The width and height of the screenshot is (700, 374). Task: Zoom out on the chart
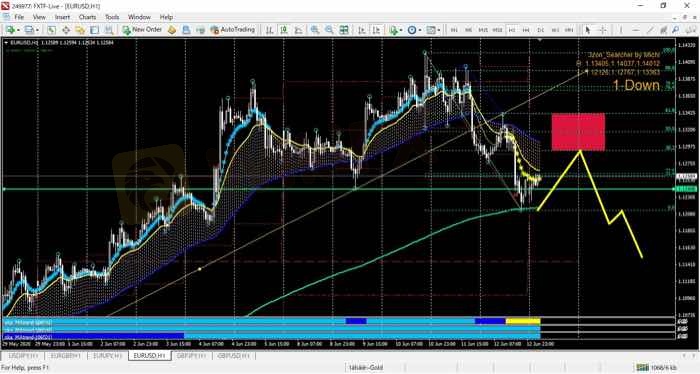point(329,30)
